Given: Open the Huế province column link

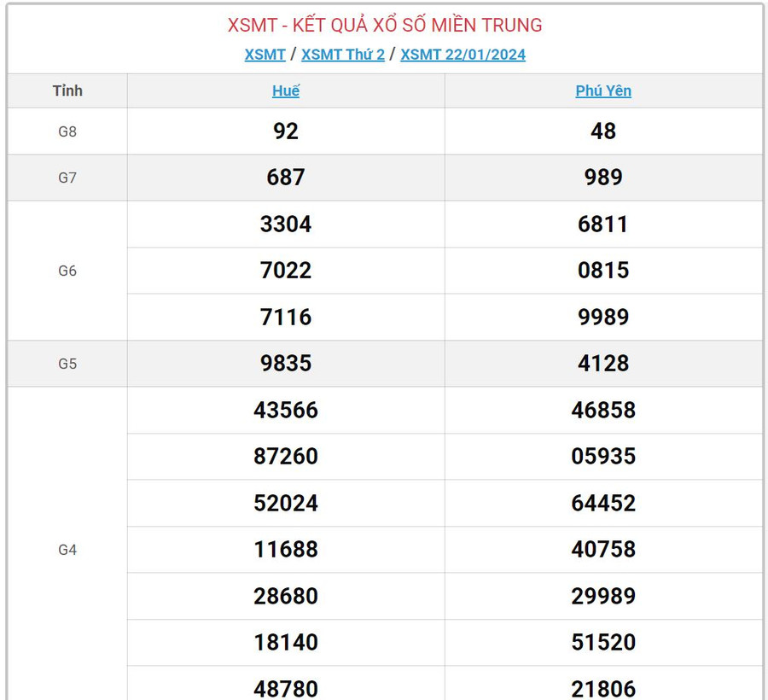Looking at the screenshot, I should (286, 91).
